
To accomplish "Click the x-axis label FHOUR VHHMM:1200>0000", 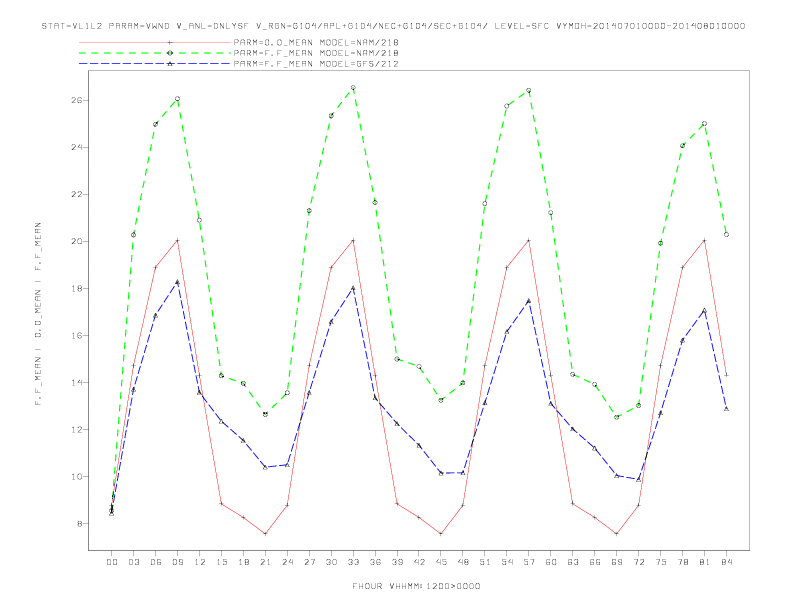I will [416, 586].
